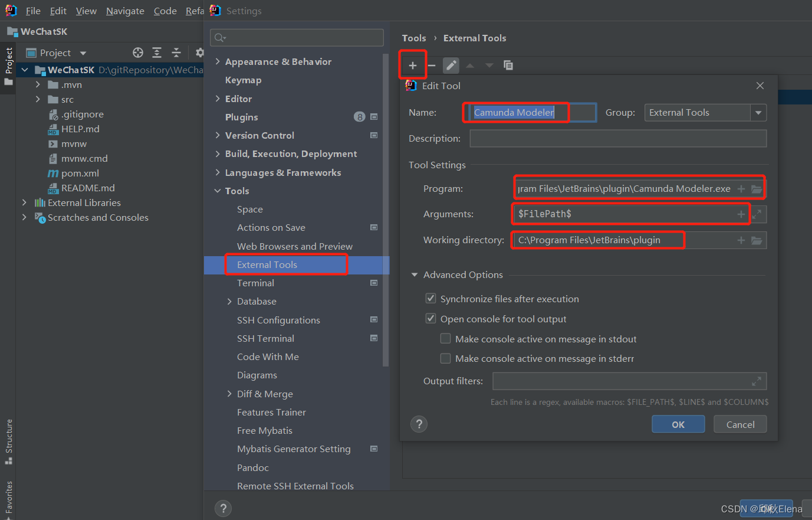The height and width of the screenshot is (520, 812).
Task: Open the Favorites tool window tab
Action: 9,499
